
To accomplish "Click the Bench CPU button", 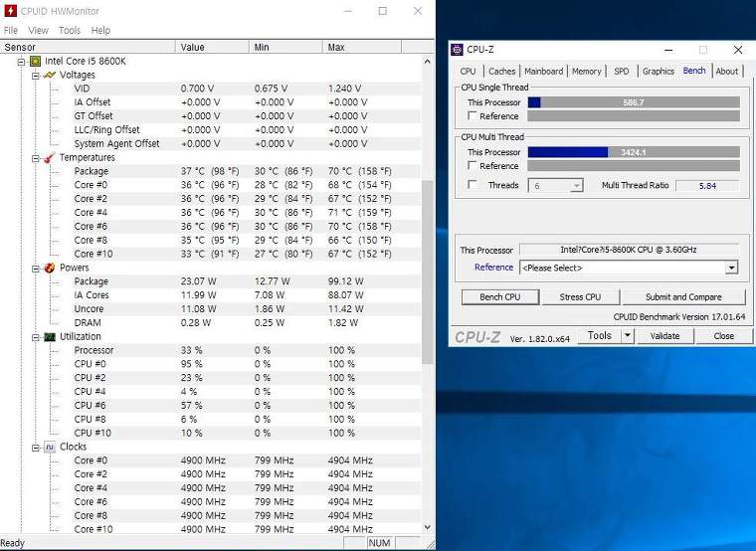I will click(500, 297).
